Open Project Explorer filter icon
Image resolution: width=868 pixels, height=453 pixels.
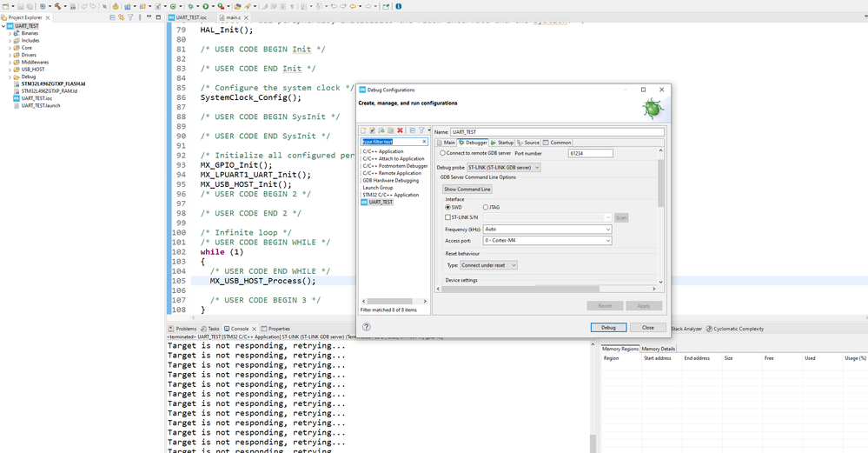(x=130, y=17)
